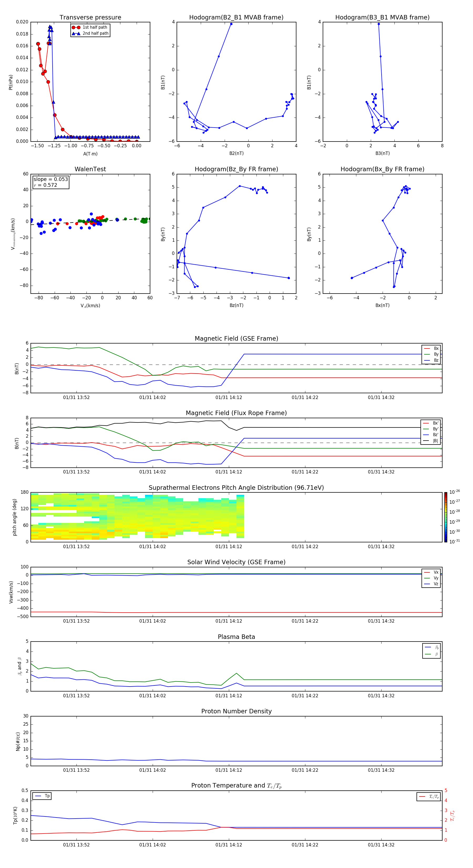Click the black |B| legend entry in Flux Rope plot
Viewport: 473px width, 868px height.
[x=426, y=441]
